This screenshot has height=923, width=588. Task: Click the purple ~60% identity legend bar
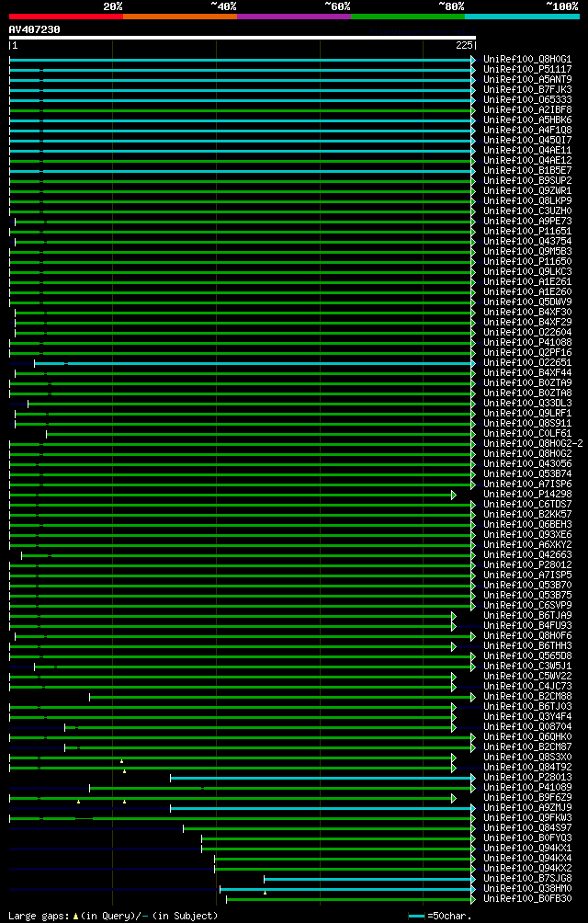(294, 16)
